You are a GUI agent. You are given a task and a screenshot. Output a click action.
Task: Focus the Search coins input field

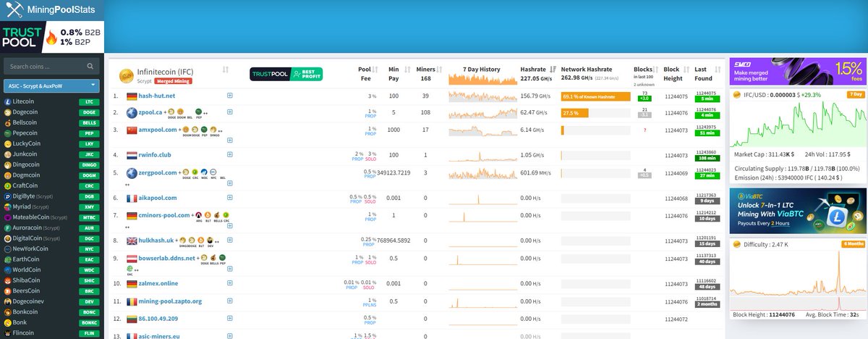pyautogui.click(x=51, y=67)
